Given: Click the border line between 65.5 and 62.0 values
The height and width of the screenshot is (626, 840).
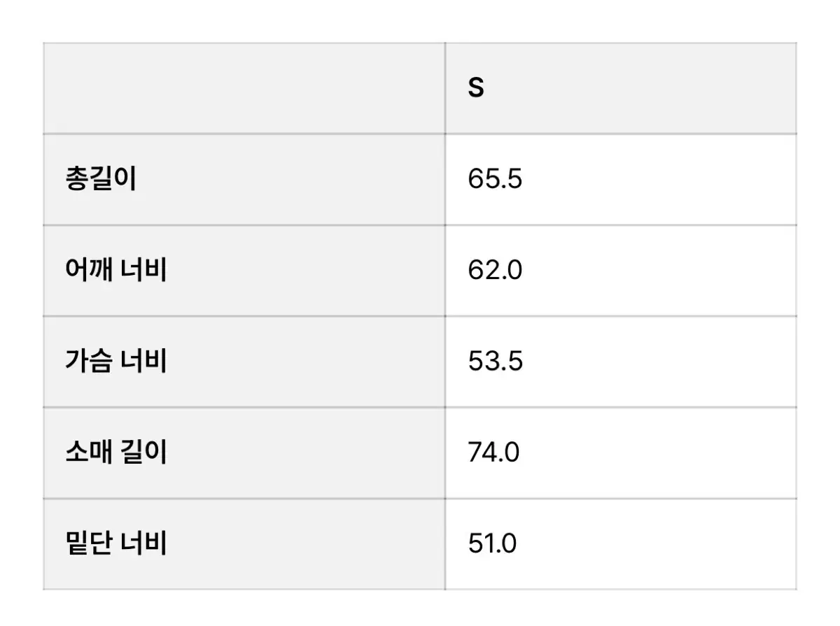Looking at the screenshot, I should coord(621,225).
